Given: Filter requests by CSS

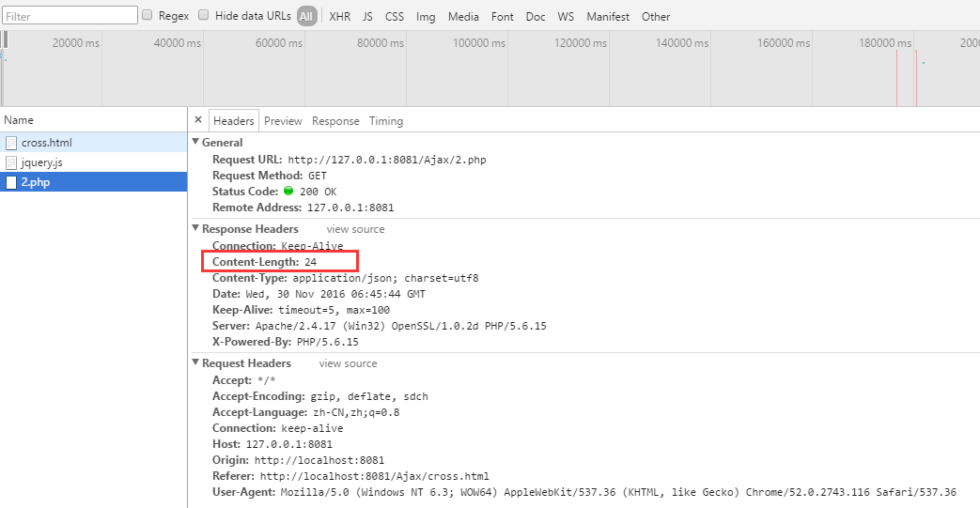Looking at the screenshot, I should [395, 17].
